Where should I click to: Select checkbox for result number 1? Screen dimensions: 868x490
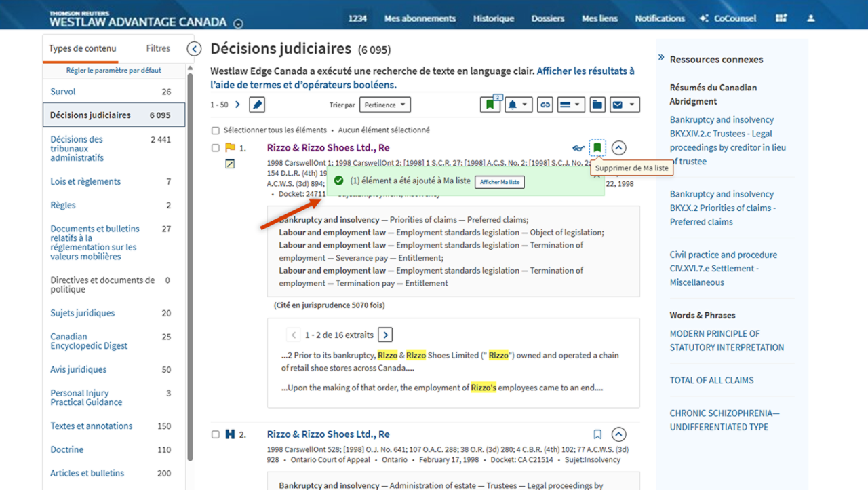point(216,148)
